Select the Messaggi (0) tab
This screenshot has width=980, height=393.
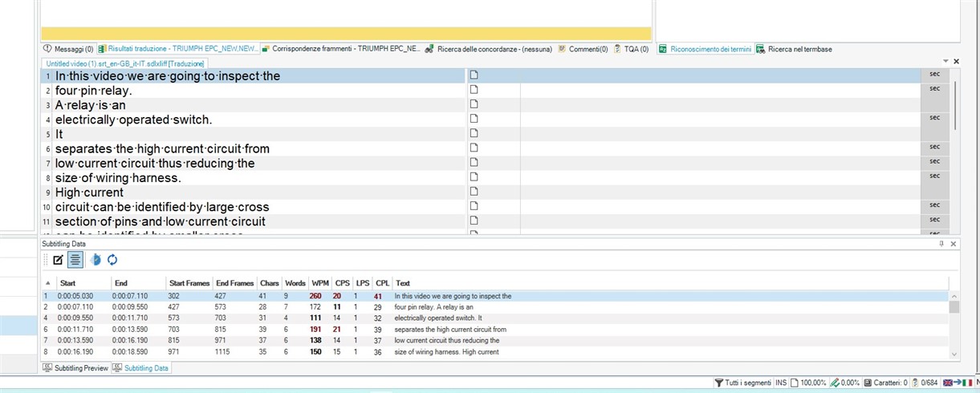click(69, 49)
